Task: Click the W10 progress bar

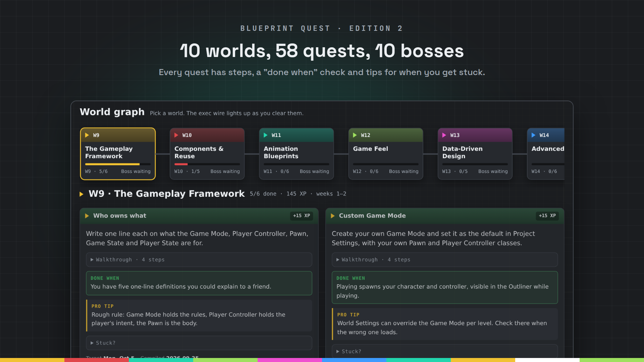Action: pyautogui.click(x=207, y=164)
